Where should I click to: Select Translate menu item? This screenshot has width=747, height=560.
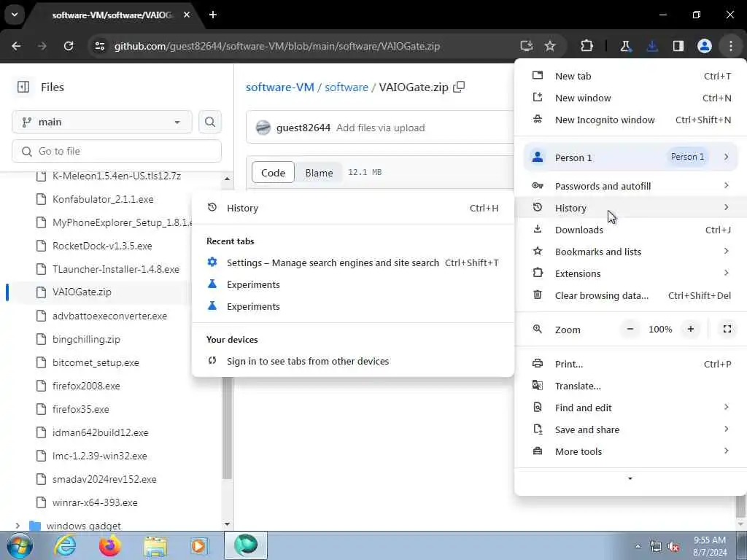(x=630, y=386)
